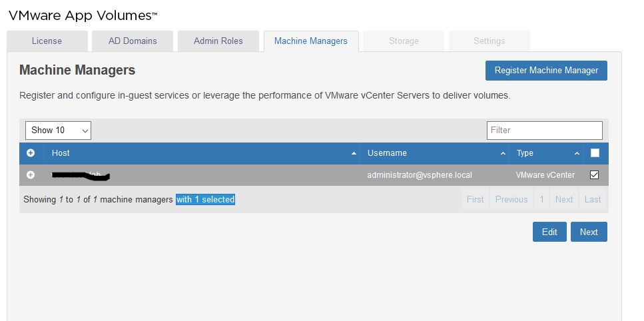644x321 pixels.
Task: Open the Storage tab
Action: [404, 41]
